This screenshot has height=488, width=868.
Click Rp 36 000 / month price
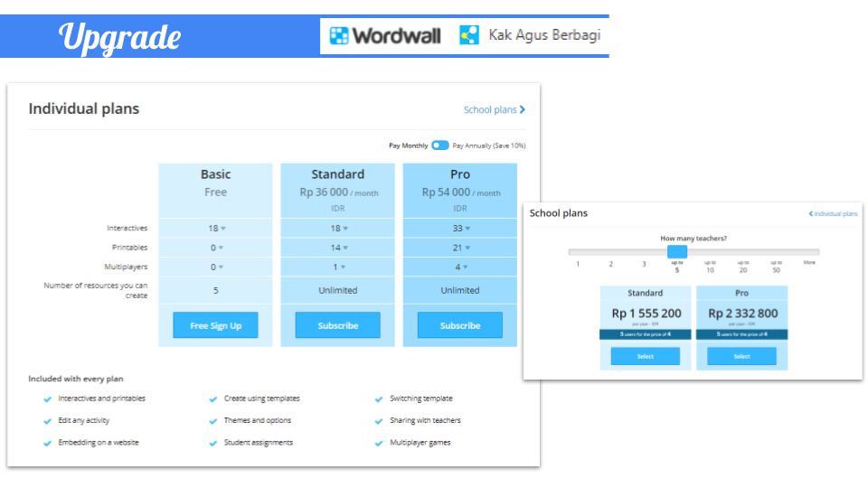339,192
